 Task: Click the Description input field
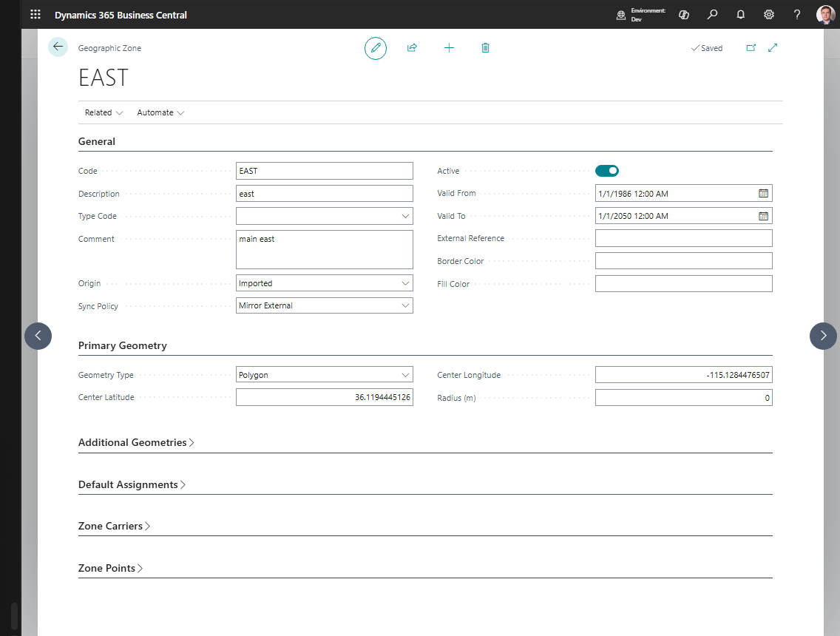point(325,194)
